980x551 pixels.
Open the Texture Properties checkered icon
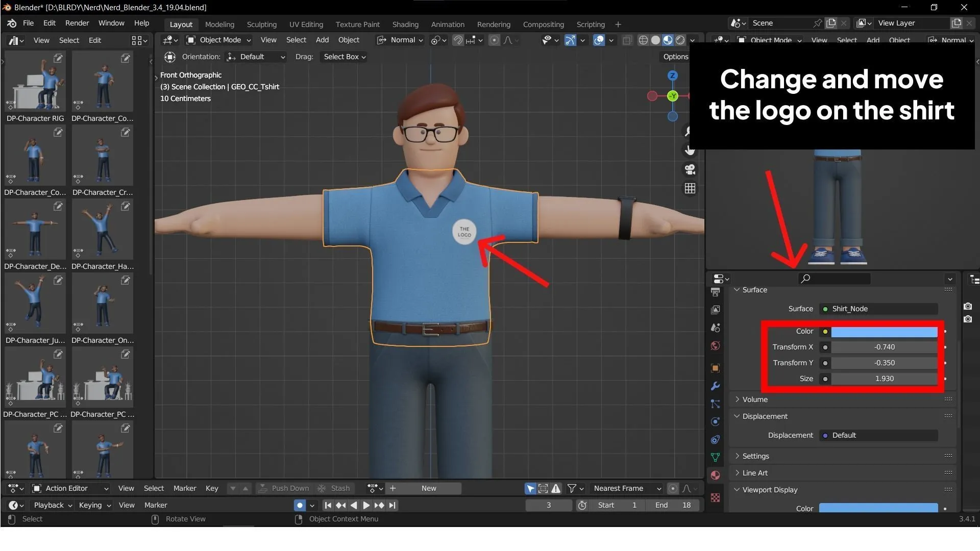coord(715,497)
